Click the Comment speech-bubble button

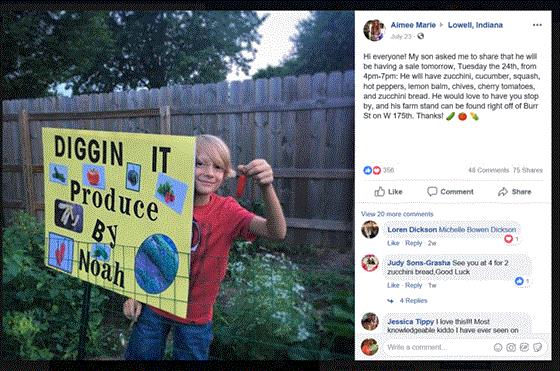click(450, 192)
